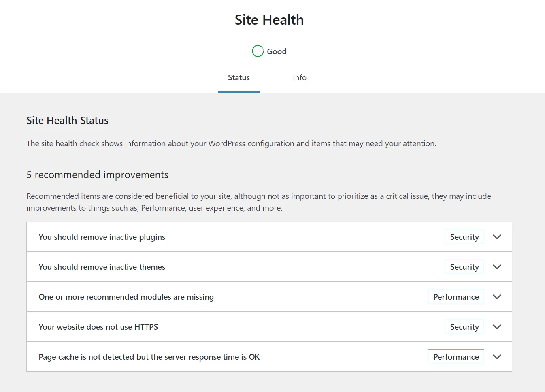
Task: Click Security badge on HTTPS row
Action: point(464,327)
